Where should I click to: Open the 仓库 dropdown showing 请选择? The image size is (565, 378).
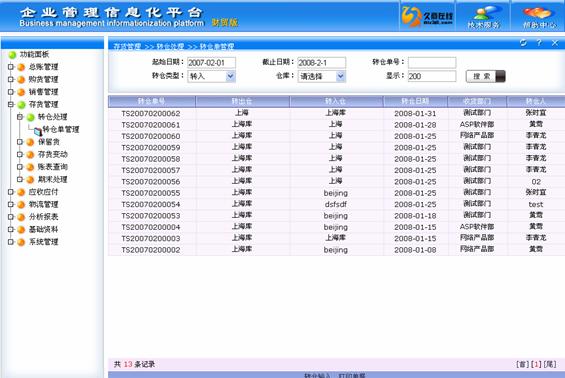click(x=322, y=76)
